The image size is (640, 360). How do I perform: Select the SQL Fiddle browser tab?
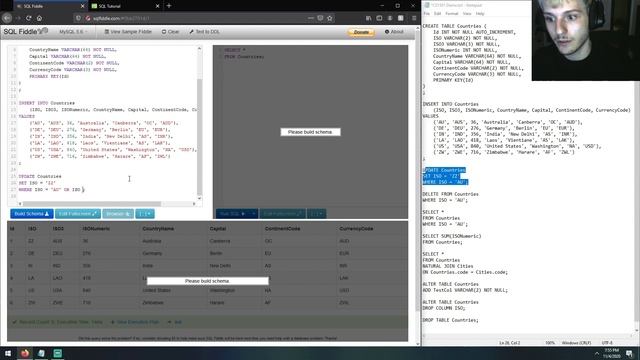tap(50, 6)
